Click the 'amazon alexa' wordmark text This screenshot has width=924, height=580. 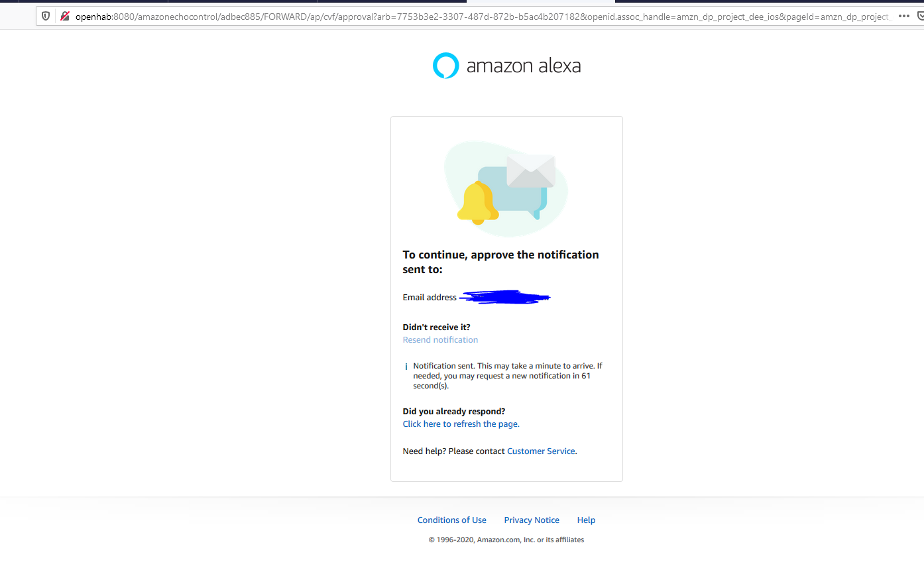(524, 66)
